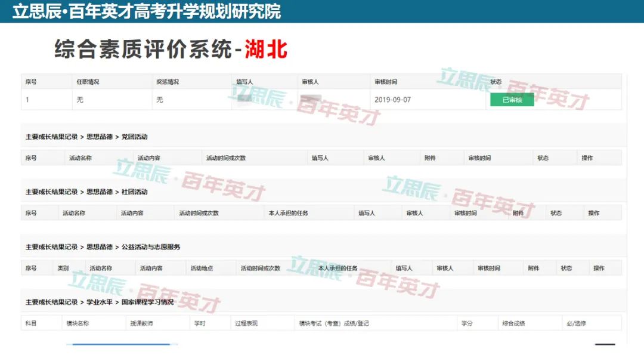Select 活动名称 header in 社团活动 table
This screenshot has width=644, height=358.
[73, 213]
